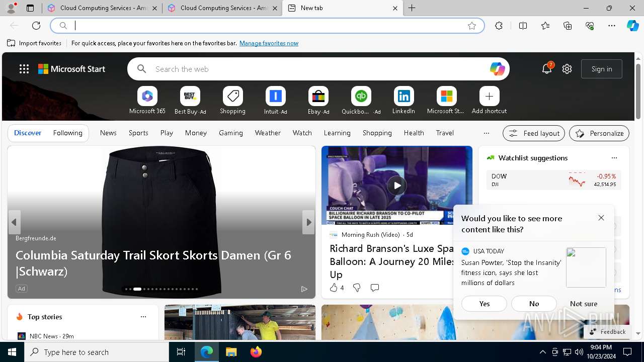This screenshot has width=644, height=362.
Task: Click the Manage favorites now link
Action: pos(269,43)
